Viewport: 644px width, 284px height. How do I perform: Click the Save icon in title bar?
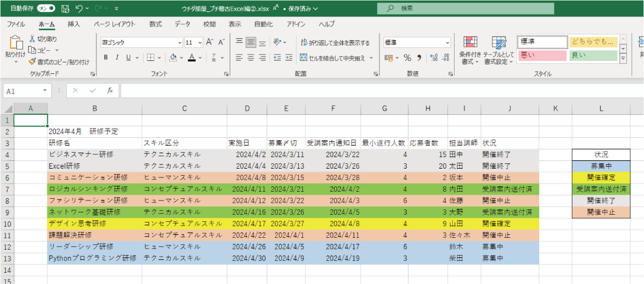tap(65, 9)
